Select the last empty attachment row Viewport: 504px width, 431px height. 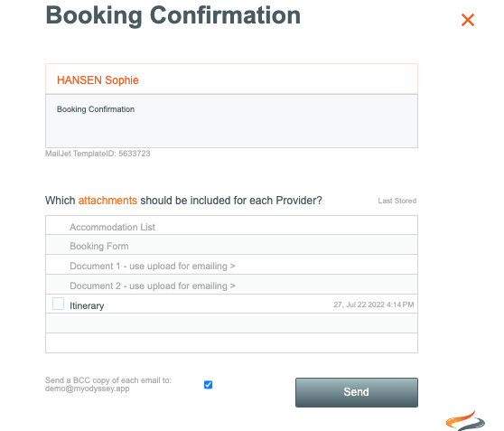(x=231, y=342)
